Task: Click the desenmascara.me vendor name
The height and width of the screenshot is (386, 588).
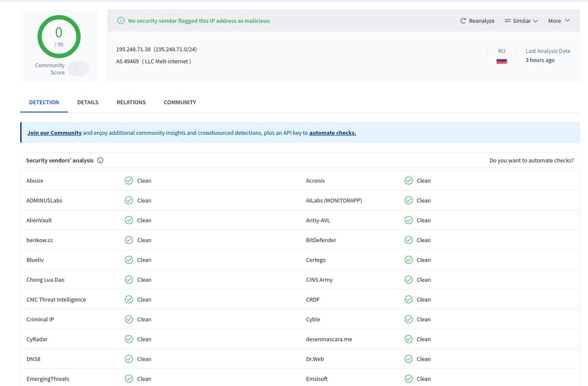Action: (329, 339)
